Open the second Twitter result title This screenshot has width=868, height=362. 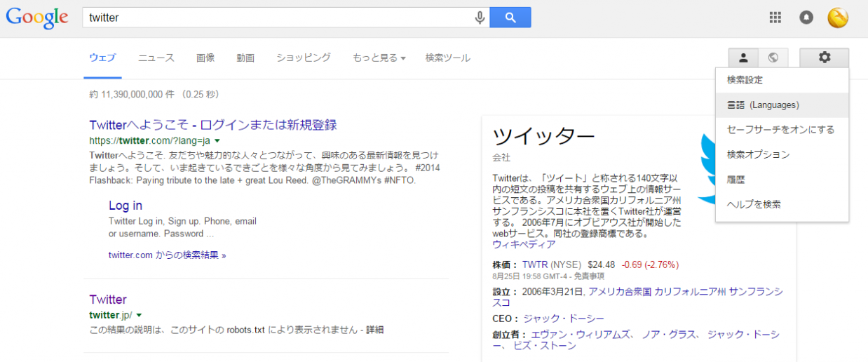(108, 300)
